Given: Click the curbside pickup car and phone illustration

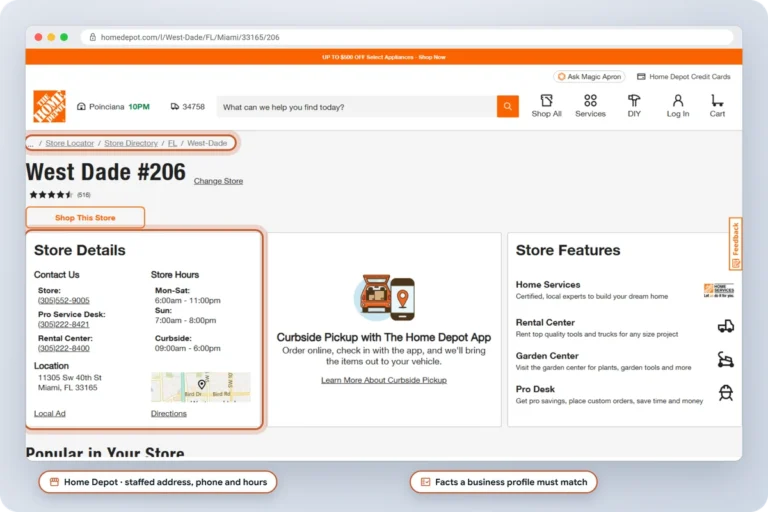Looking at the screenshot, I should tap(384, 298).
